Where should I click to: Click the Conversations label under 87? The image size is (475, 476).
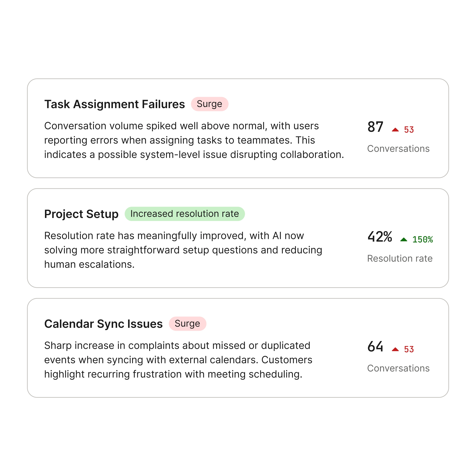click(x=399, y=149)
